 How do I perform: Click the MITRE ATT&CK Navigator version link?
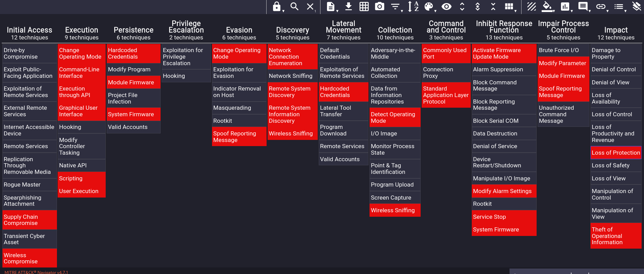pyautogui.click(x=36, y=272)
